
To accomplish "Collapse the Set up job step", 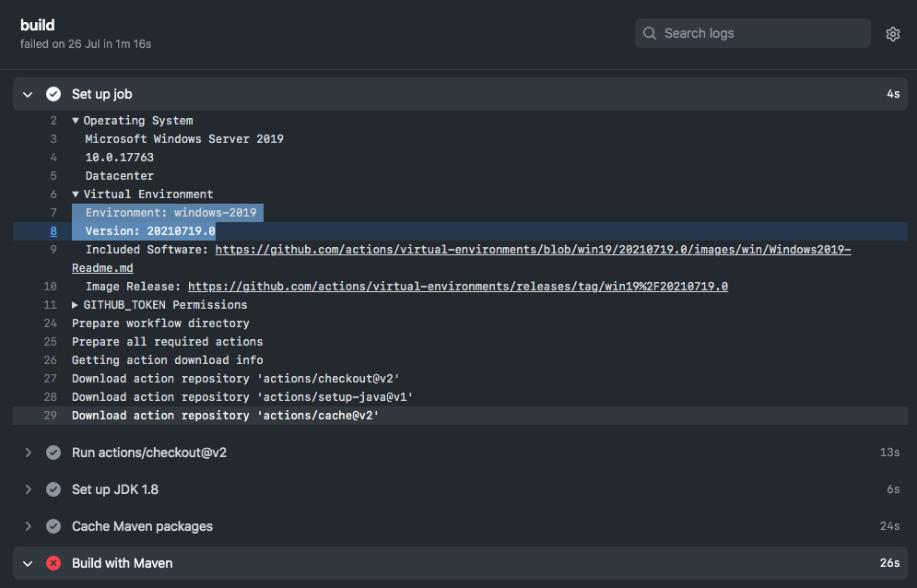I will 28,94.
